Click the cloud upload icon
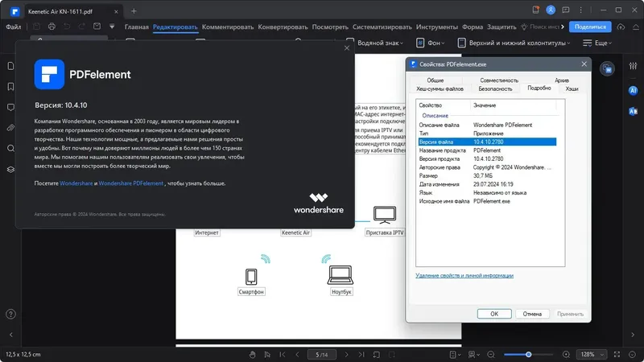The height and width of the screenshot is (362, 644). coord(621,27)
